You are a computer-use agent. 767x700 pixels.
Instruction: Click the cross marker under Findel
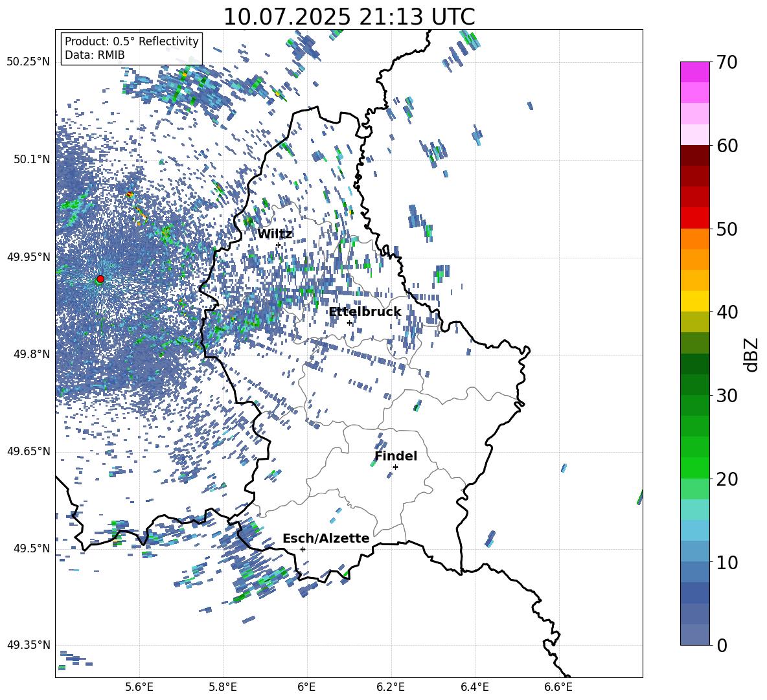click(x=395, y=467)
